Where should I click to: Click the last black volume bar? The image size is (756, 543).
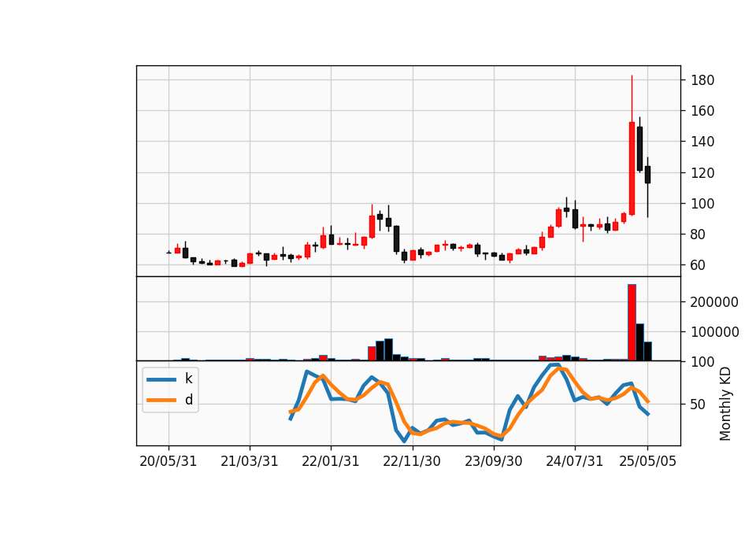coord(647,351)
